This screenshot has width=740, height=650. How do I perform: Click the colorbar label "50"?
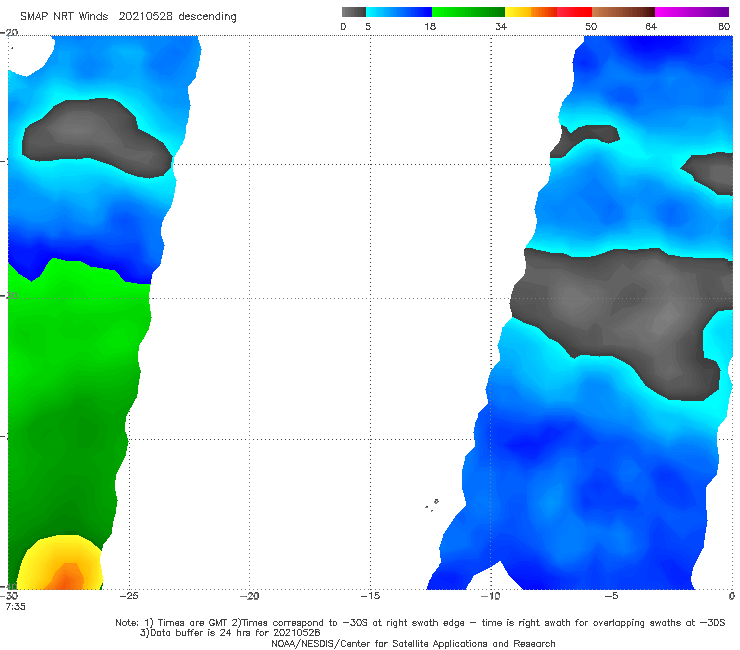click(591, 26)
